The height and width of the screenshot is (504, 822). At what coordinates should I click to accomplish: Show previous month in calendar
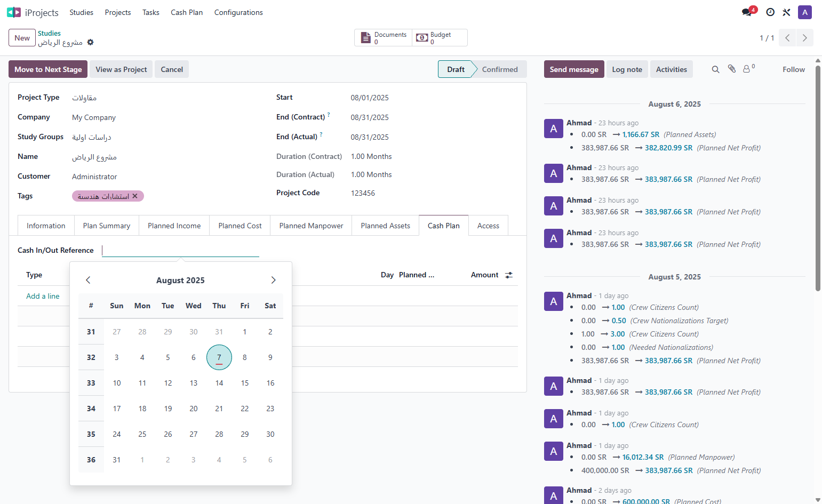[x=89, y=280]
